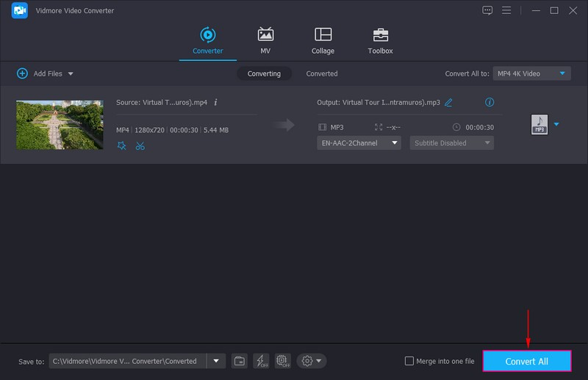Click the Convert All button
This screenshot has height=380, width=588.
point(526,361)
